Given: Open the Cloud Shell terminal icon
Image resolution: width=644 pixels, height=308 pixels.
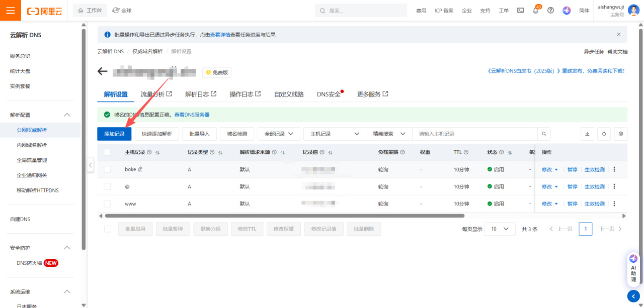Looking at the screenshot, I should click(x=520, y=10).
